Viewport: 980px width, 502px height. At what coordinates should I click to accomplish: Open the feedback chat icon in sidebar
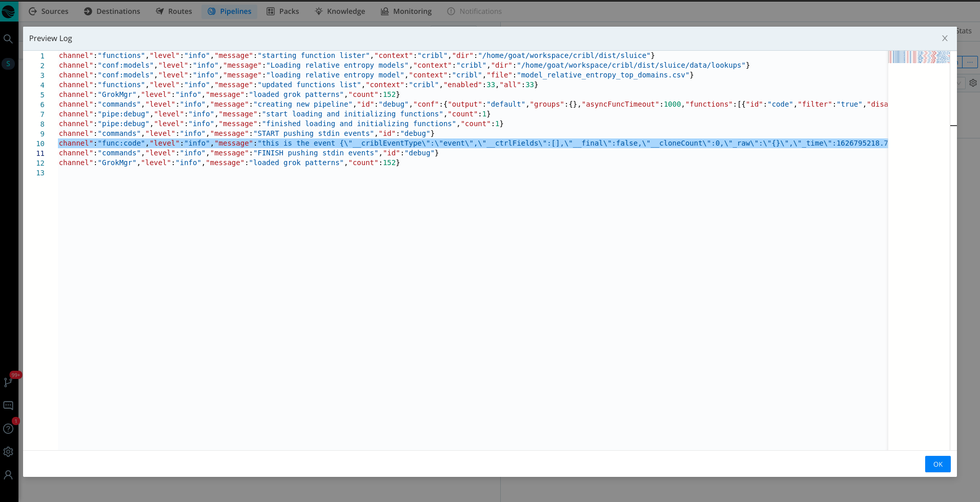point(8,405)
